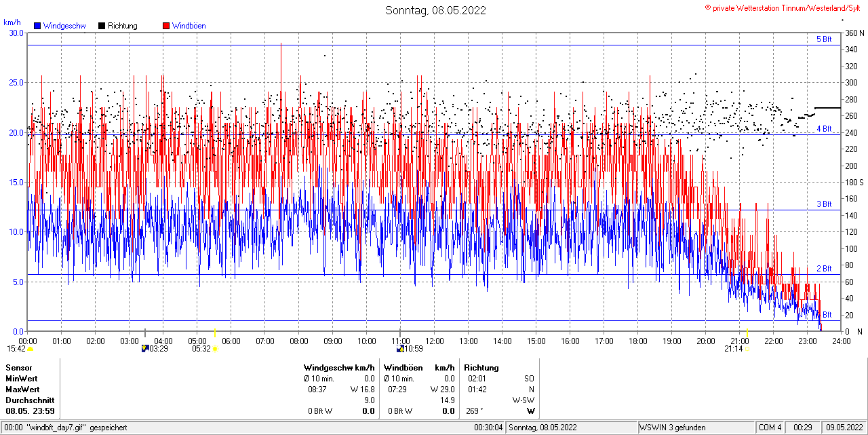Click the 24:00 time axis label
The image size is (868, 435).
841,341
